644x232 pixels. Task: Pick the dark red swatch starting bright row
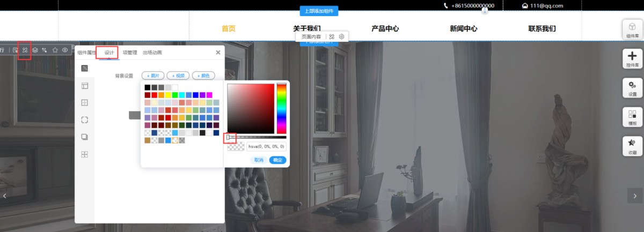(147, 95)
